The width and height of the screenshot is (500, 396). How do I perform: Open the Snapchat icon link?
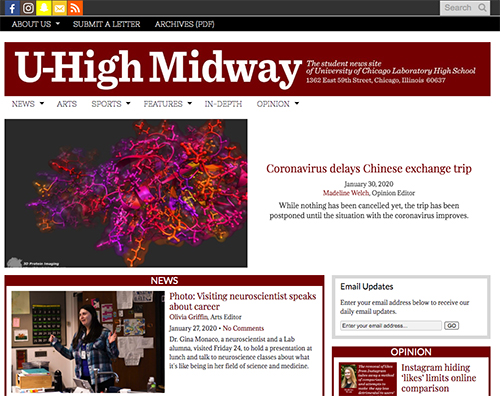click(x=44, y=8)
